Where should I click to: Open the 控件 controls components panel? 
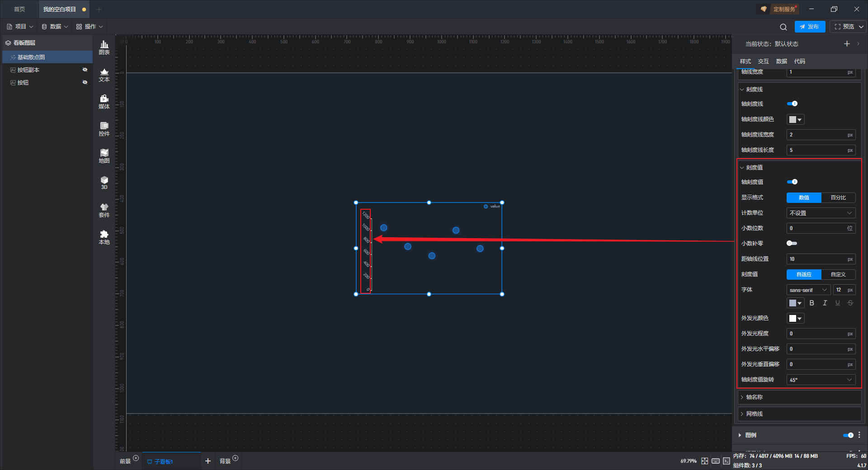click(x=104, y=129)
